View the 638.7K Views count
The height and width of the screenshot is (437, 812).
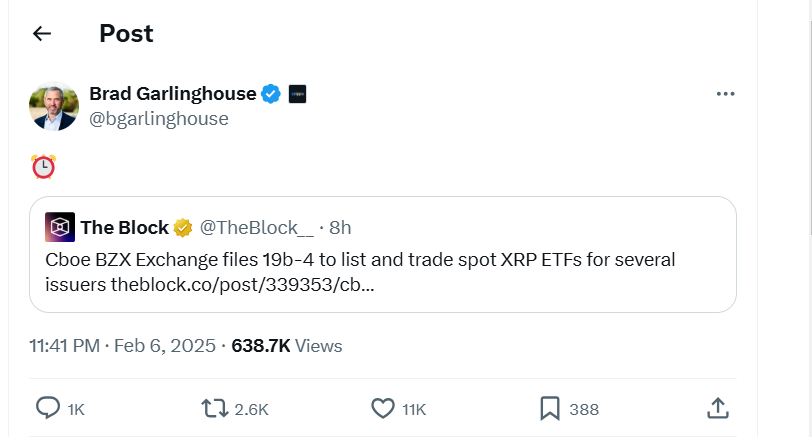[287, 346]
